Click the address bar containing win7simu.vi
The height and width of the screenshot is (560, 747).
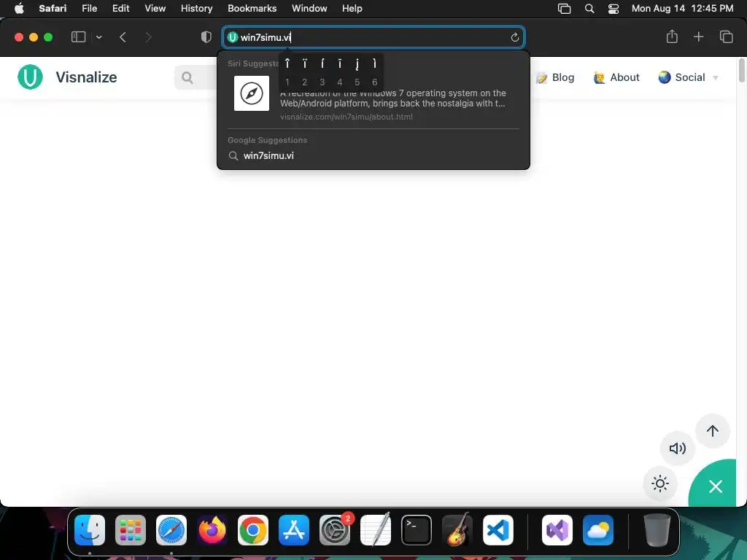tap(373, 37)
